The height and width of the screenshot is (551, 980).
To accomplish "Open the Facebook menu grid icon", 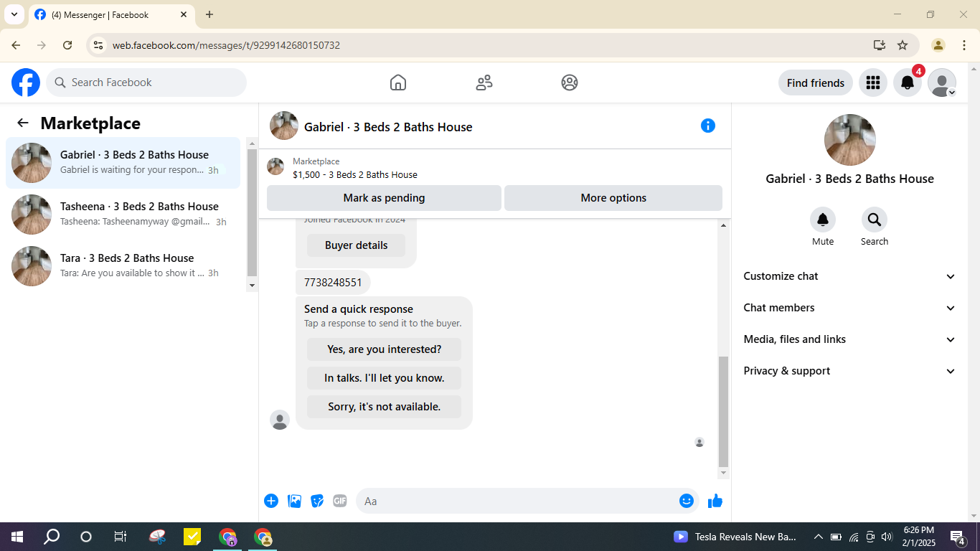I will (x=873, y=83).
